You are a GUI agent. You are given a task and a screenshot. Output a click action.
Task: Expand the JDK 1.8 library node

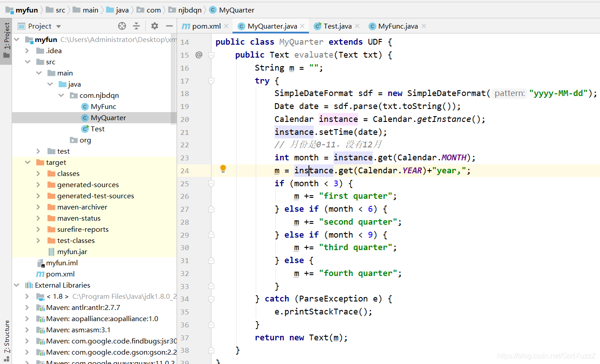click(28, 296)
